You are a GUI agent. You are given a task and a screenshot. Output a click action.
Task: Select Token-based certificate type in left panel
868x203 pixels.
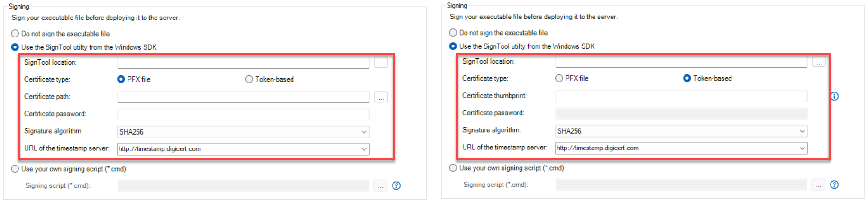pos(249,79)
